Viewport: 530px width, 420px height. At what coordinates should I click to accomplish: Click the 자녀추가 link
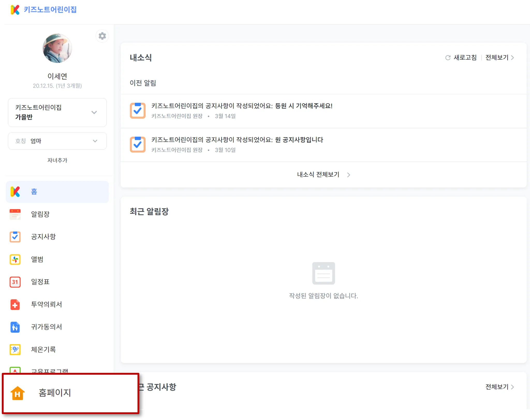click(x=57, y=160)
